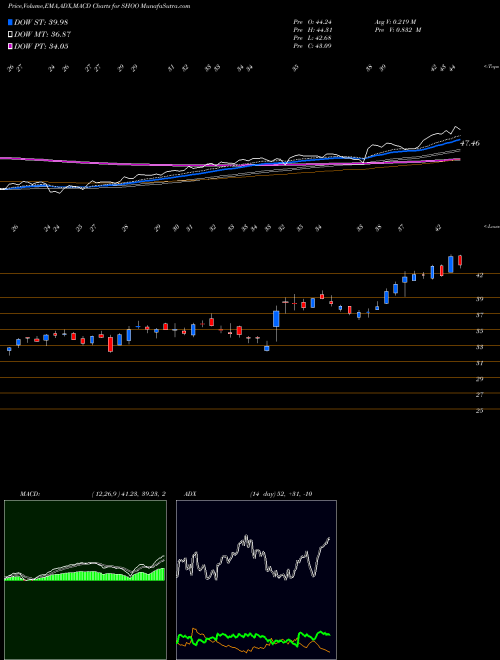Open the dark blue ADX chart panel
The width and height of the screenshot is (500, 660).
point(256,580)
